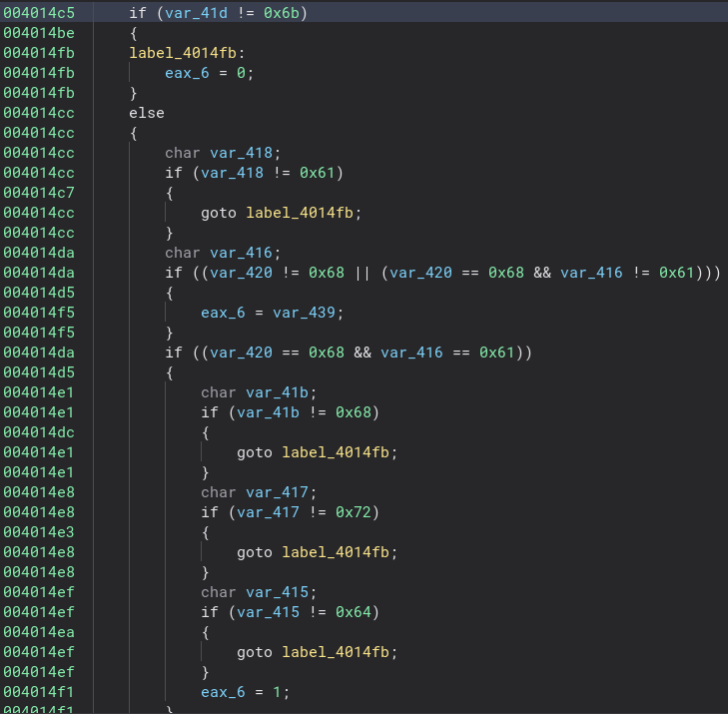Click address 004014ea in the gutter
Viewport: 728px width, 714px height.
click(x=38, y=632)
